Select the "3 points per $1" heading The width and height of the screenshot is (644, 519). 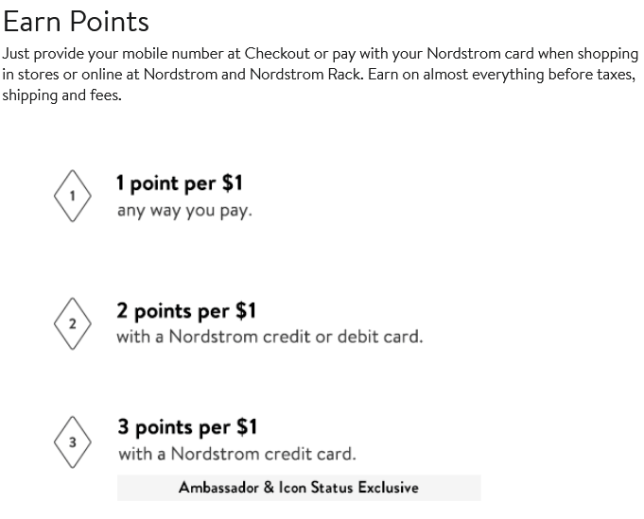tap(187, 427)
